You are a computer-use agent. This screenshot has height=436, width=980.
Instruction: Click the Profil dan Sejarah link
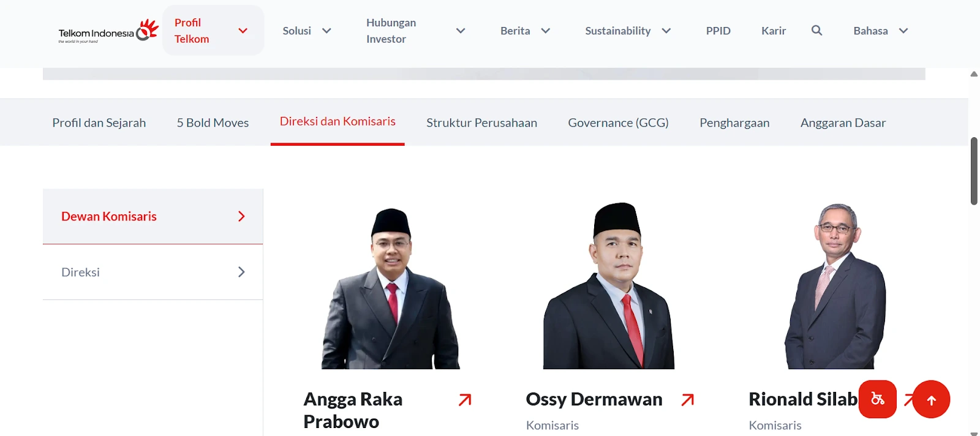99,122
